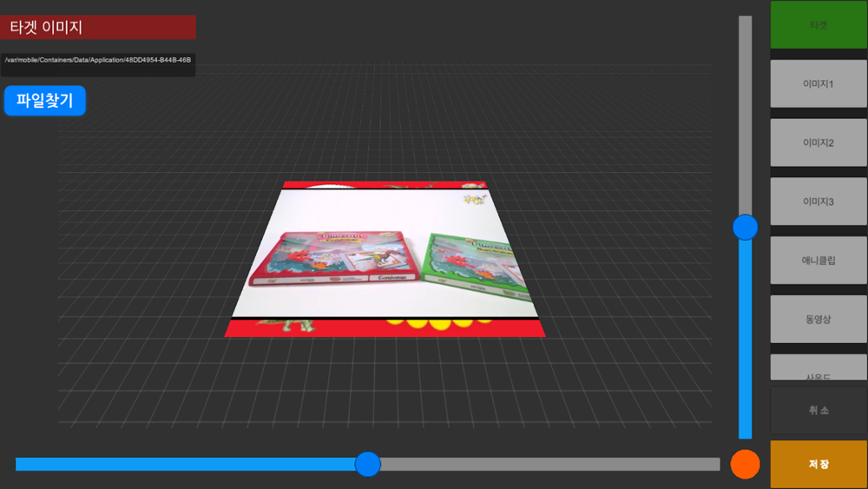Click the horizontal slider blue handle

[367, 464]
